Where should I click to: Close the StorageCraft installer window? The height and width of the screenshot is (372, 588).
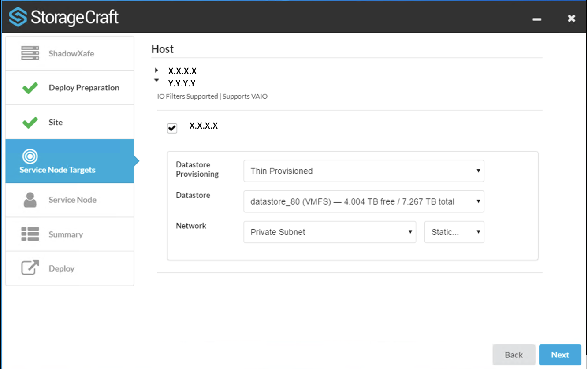(571, 18)
